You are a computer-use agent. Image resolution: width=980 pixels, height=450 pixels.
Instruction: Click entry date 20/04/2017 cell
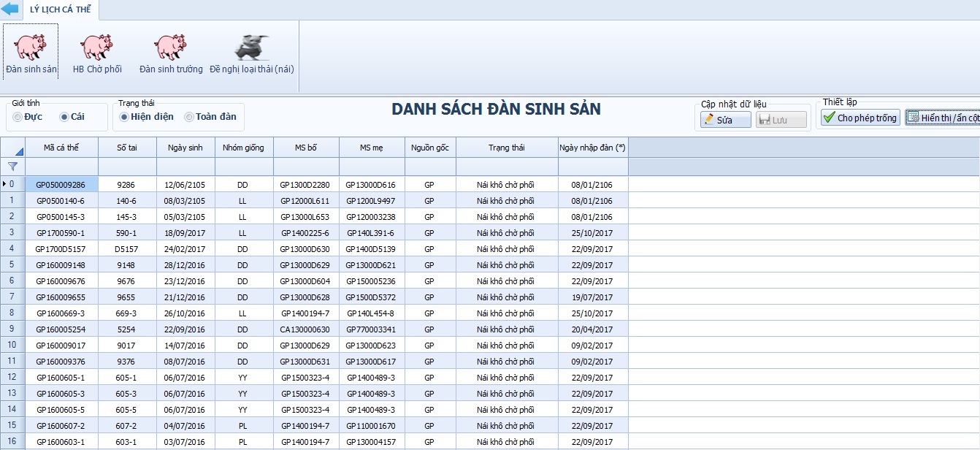coord(593,329)
